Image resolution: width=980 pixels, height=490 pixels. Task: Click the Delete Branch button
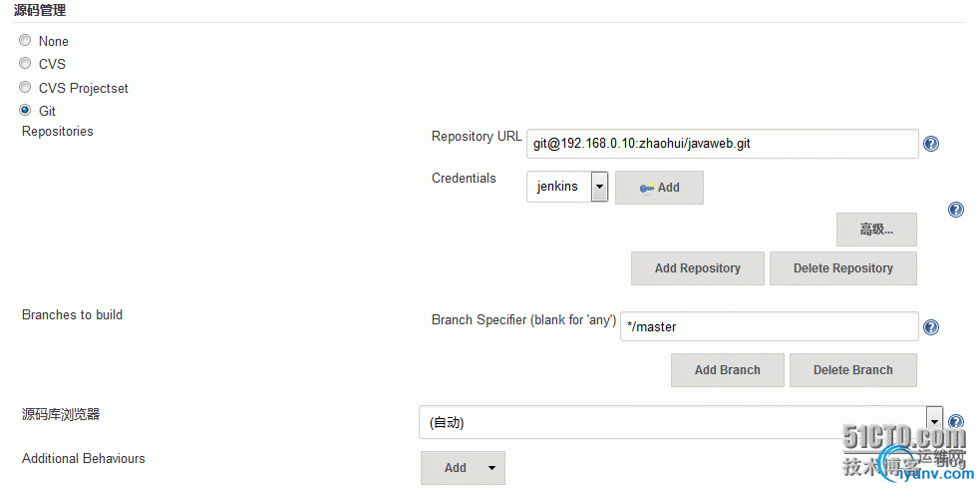pos(853,370)
